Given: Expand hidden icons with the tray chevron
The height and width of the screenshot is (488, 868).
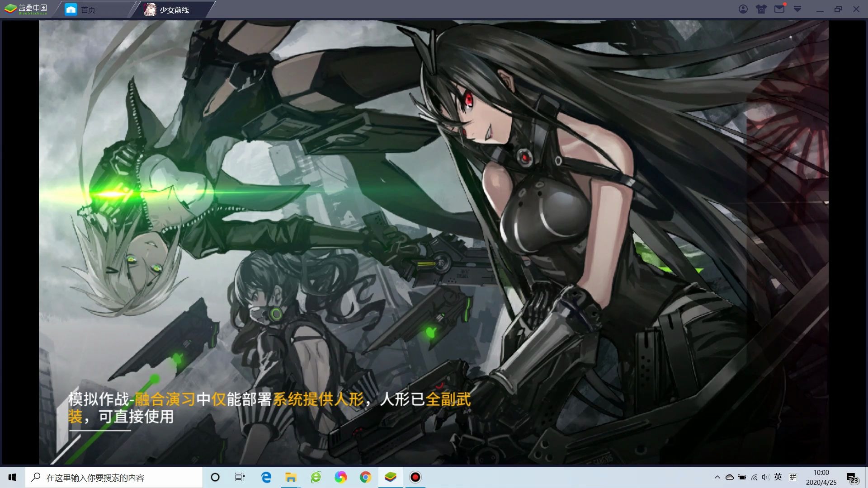Looking at the screenshot, I should click(717, 478).
